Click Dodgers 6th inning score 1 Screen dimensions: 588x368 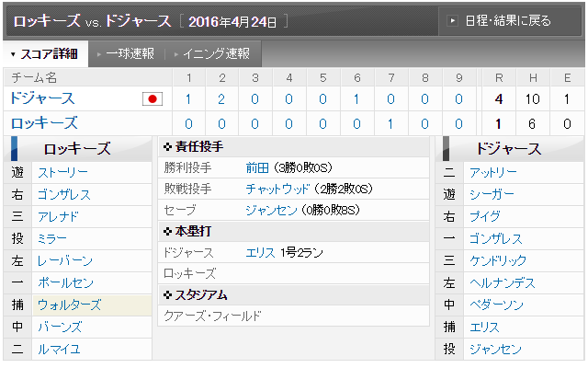pos(356,99)
